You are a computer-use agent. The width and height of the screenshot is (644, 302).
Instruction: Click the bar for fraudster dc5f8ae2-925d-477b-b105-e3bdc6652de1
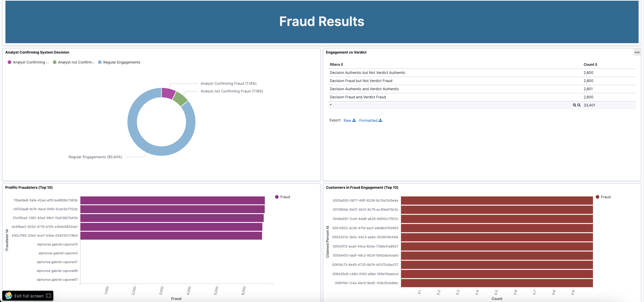coord(171,227)
